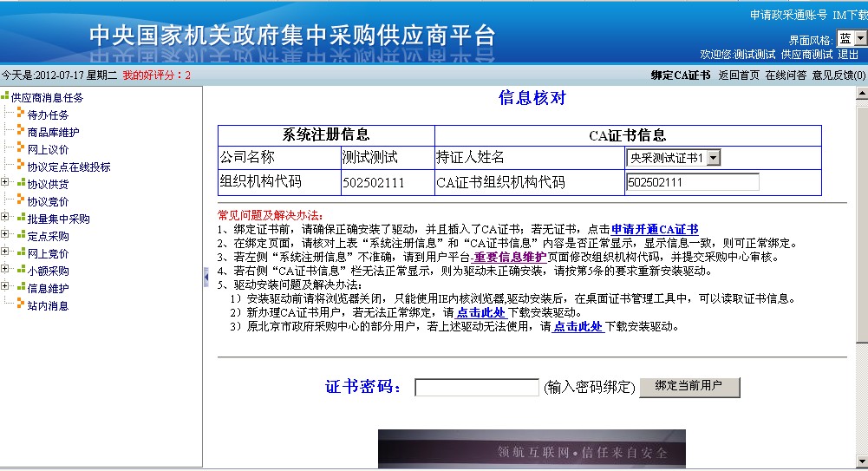
Task: Expand the 协议供货 tree node
Action: [6, 183]
